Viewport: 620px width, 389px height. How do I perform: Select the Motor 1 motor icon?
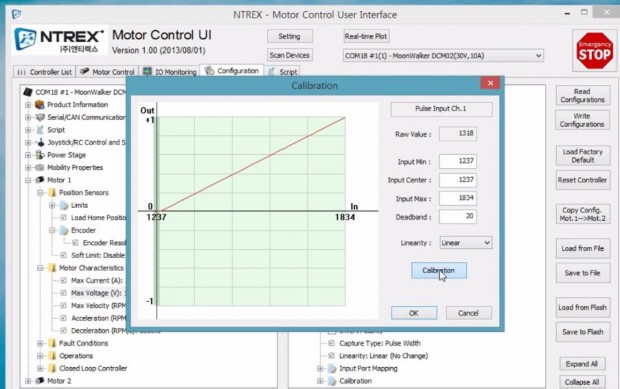tap(40, 180)
